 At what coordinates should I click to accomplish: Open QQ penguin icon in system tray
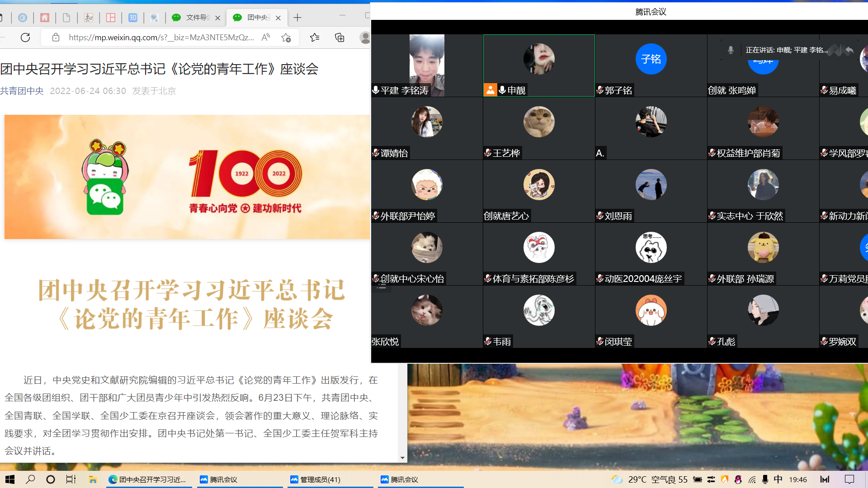pyautogui.click(x=738, y=479)
